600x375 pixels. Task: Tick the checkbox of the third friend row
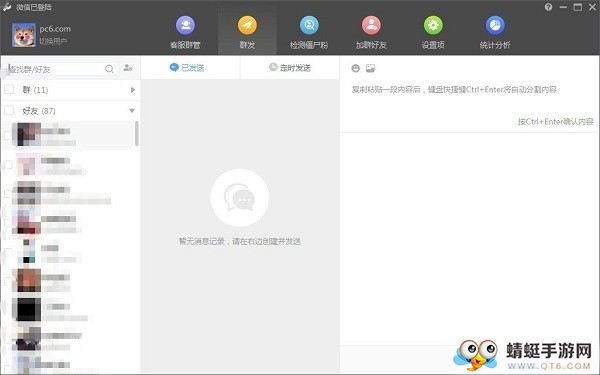tap(7, 194)
